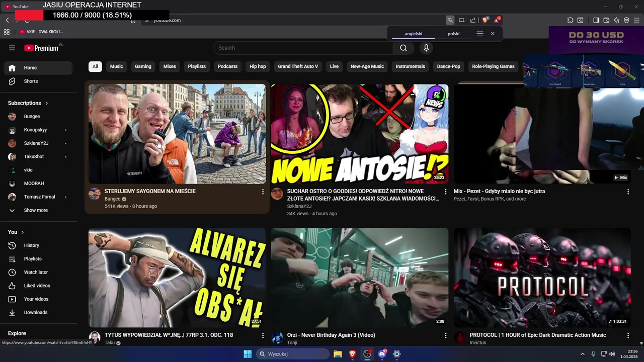Open Brave VPN shield icon
The width and height of the screenshot is (644, 362).
click(x=626, y=20)
